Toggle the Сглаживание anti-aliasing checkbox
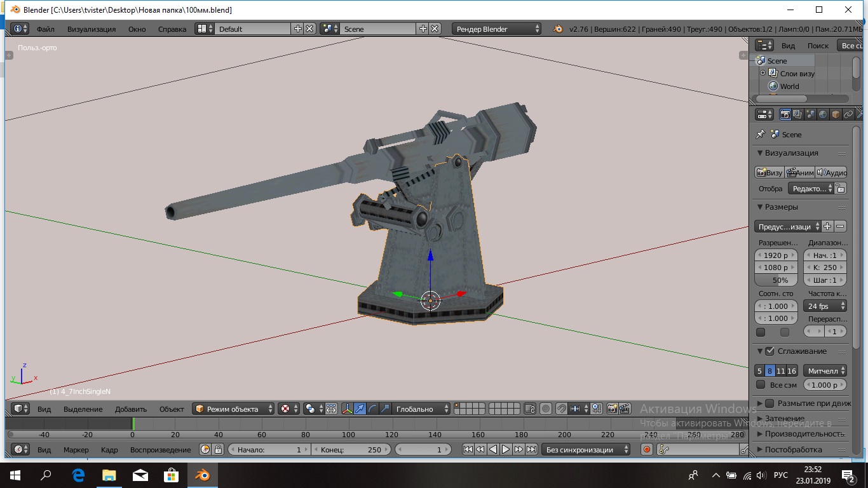Screen dimensions: 868x488 coord(770,351)
